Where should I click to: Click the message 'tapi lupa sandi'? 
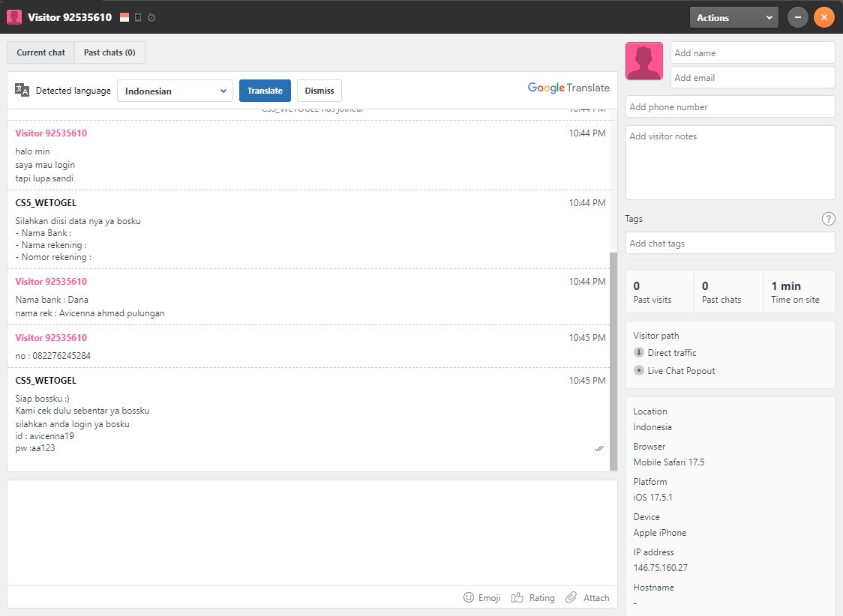[44, 178]
